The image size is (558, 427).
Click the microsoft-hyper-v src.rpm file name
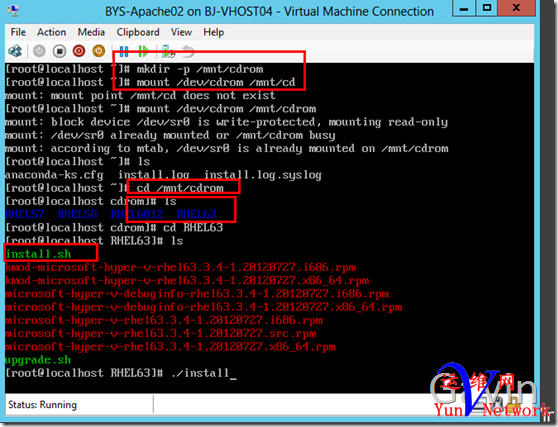[x=160, y=333]
